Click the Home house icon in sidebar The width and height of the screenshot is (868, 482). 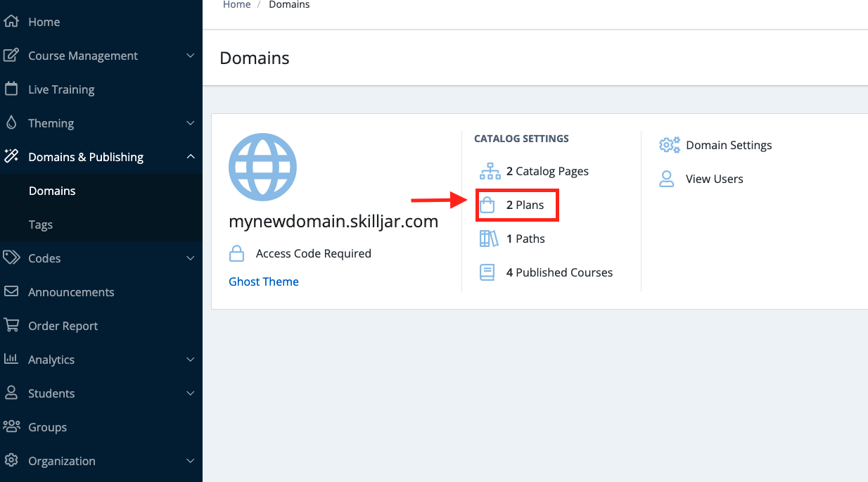tap(11, 22)
